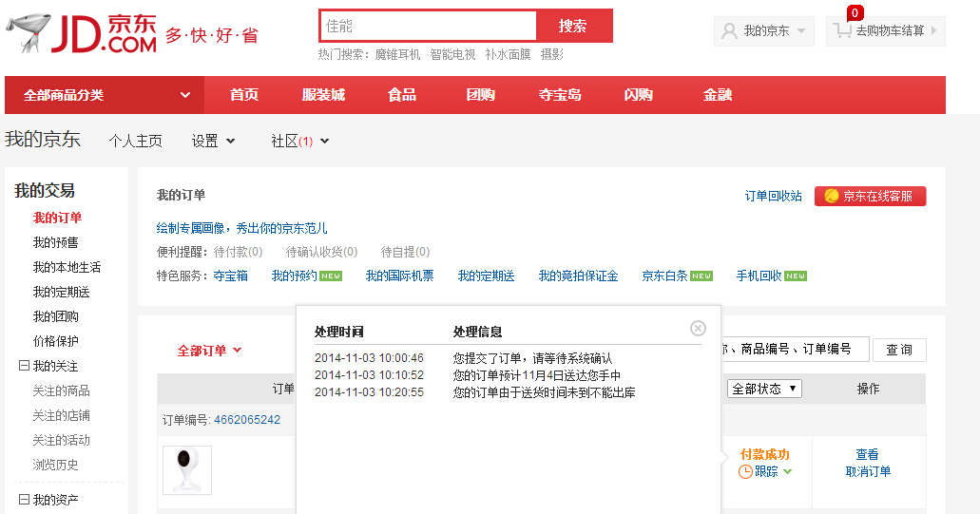Click order number 4662065242
This screenshot has height=514, width=980.
click(x=247, y=420)
